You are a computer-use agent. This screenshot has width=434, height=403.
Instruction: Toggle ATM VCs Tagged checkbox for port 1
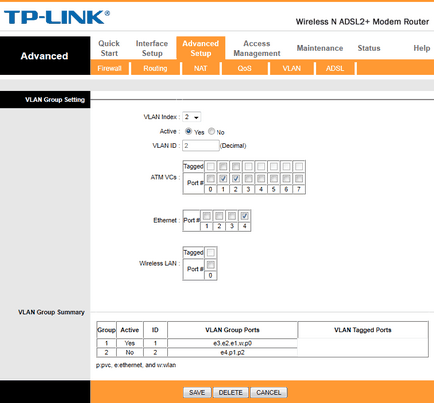coord(223,166)
